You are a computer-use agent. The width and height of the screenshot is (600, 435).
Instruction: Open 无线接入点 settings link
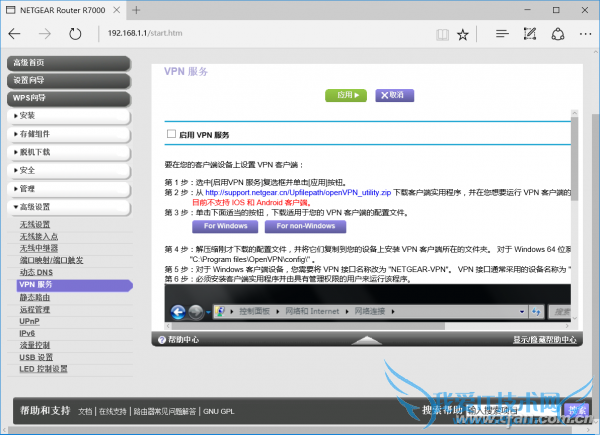[39, 236]
